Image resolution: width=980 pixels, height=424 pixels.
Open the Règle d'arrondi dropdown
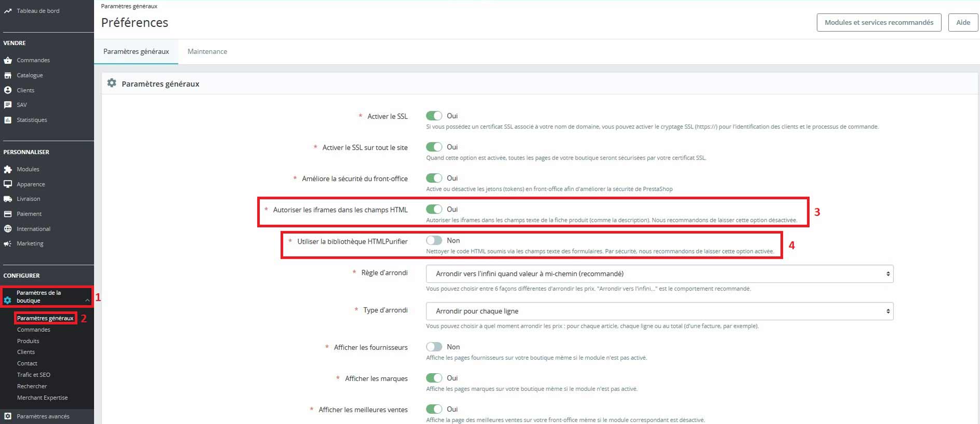coord(659,274)
